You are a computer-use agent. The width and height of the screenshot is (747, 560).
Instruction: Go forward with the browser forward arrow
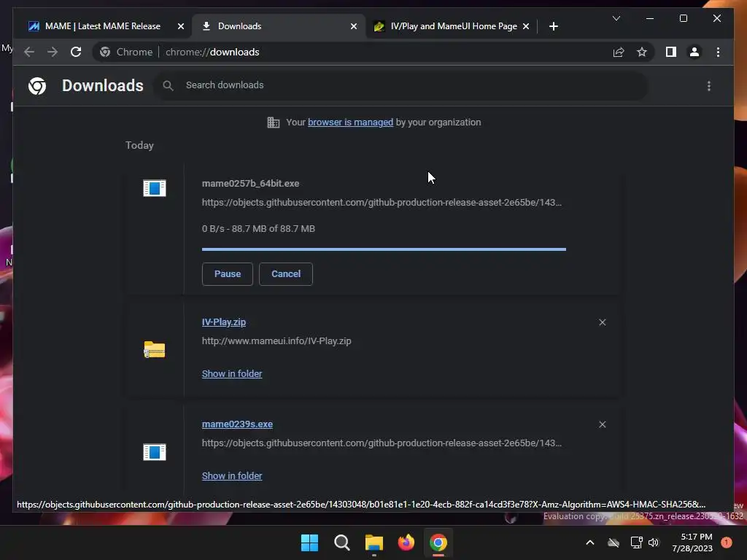[53, 52]
